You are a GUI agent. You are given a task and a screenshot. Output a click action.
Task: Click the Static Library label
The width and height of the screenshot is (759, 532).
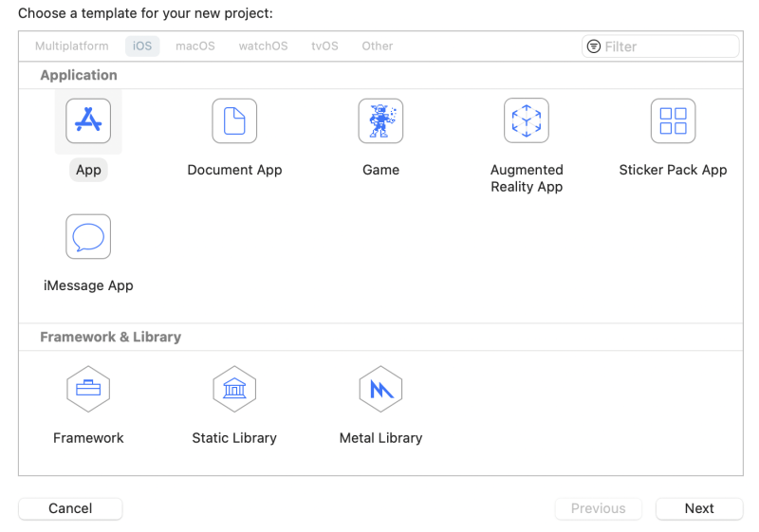click(234, 438)
